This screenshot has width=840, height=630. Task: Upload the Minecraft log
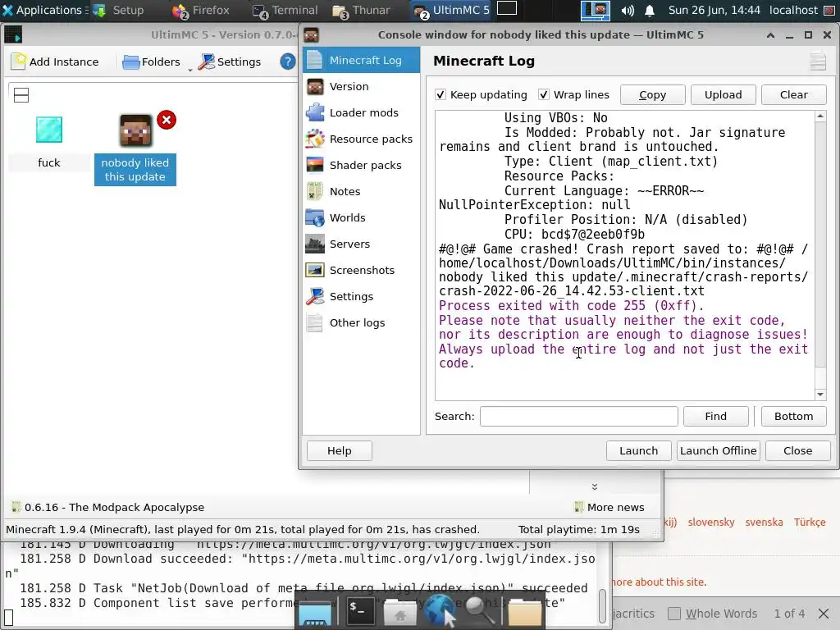point(724,95)
